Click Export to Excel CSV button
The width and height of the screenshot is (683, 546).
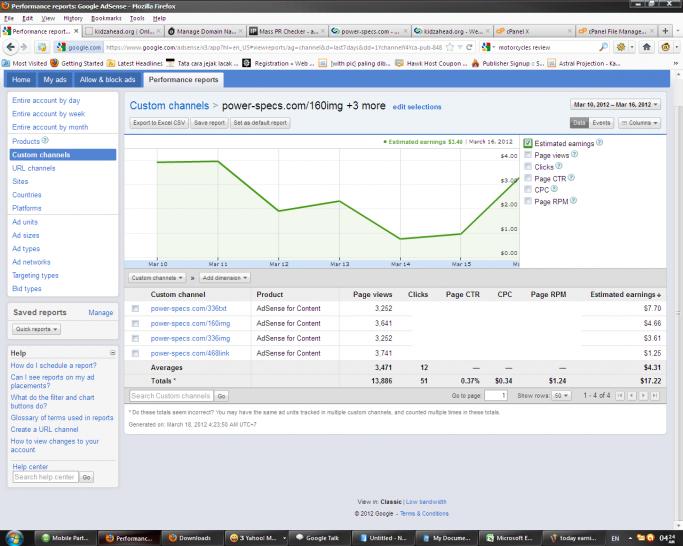click(159, 123)
